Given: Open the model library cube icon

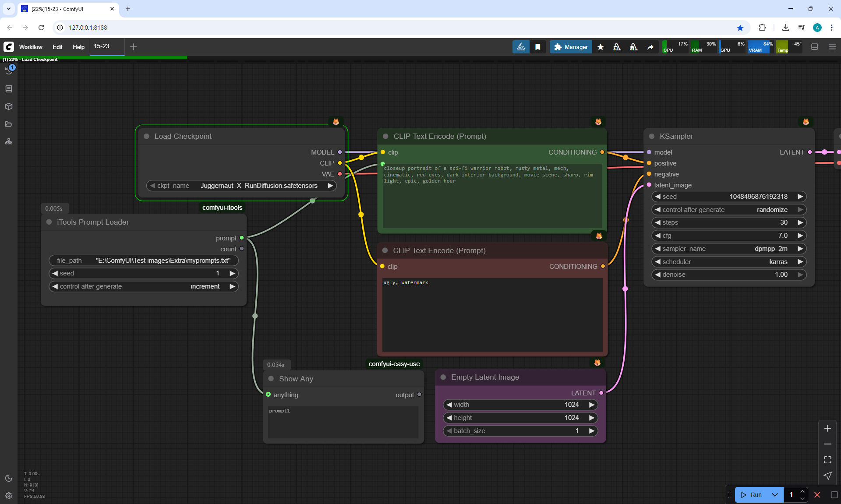Looking at the screenshot, I should tap(9, 106).
